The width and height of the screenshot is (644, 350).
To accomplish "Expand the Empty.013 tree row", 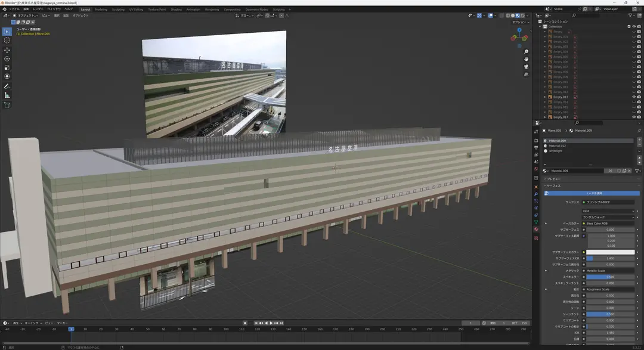I will pyautogui.click(x=545, y=97).
